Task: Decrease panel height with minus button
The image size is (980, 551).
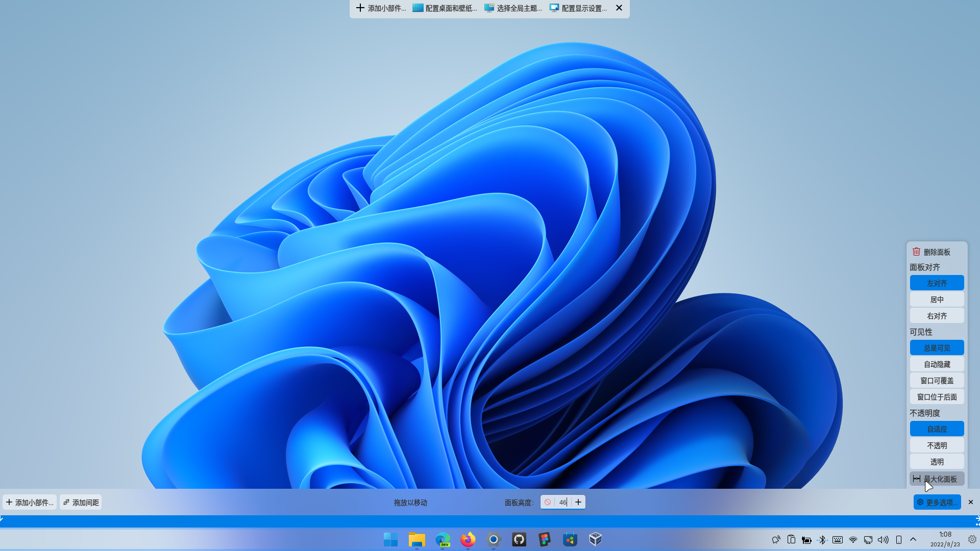Action: (548, 502)
